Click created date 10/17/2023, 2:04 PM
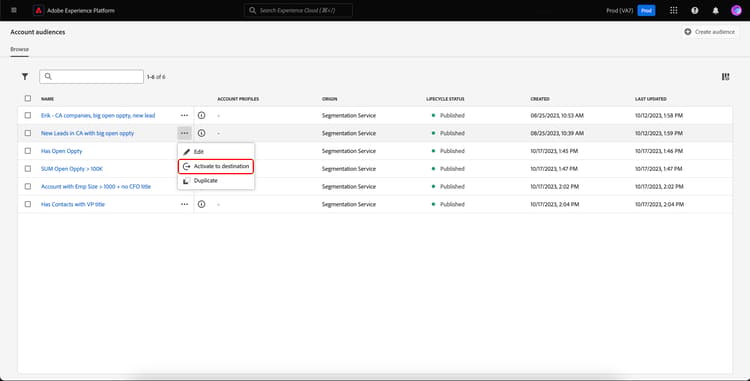The image size is (750, 381). coord(555,204)
